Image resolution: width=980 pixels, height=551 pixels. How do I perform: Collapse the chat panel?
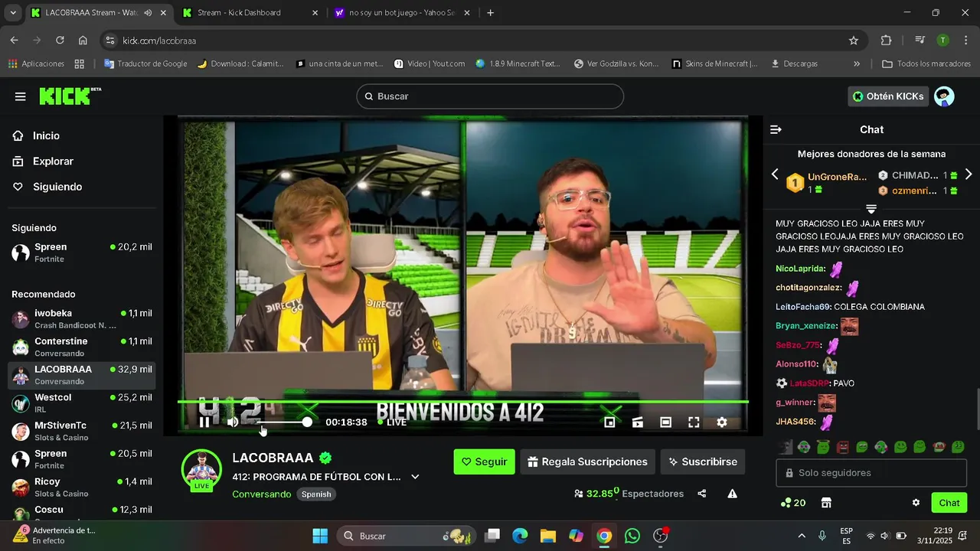coord(776,129)
